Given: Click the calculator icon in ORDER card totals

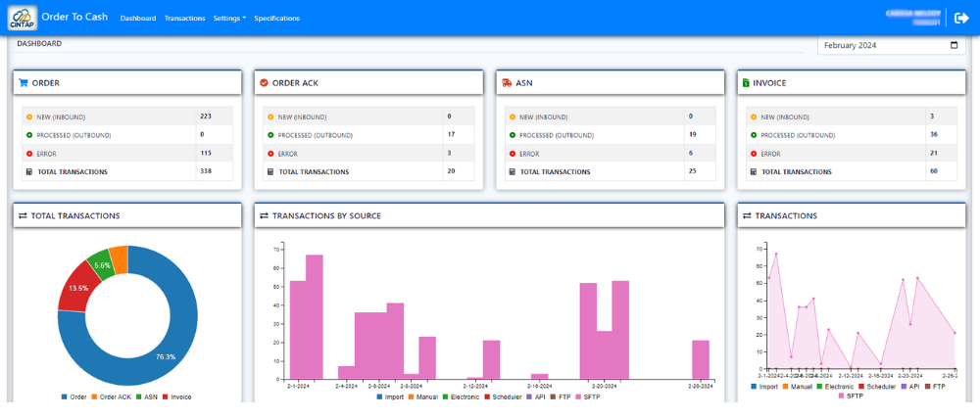Looking at the screenshot, I should tap(29, 171).
